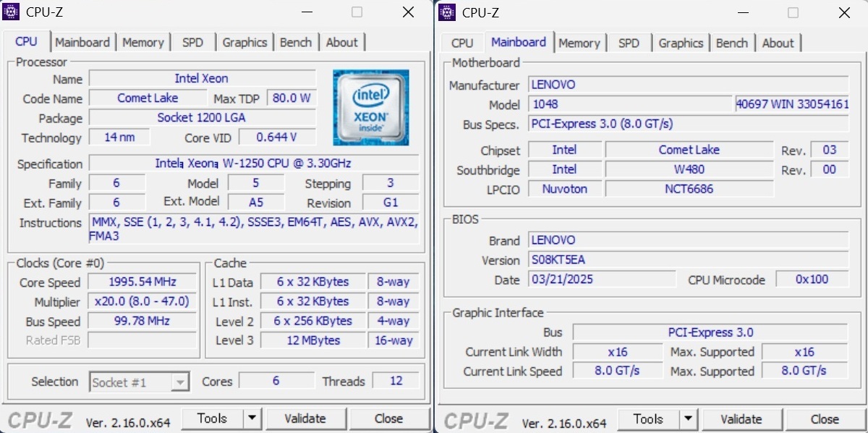Screen dimensions: 868x433
Task: Click Core VID value 0.644 V
Action: click(x=277, y=137)
